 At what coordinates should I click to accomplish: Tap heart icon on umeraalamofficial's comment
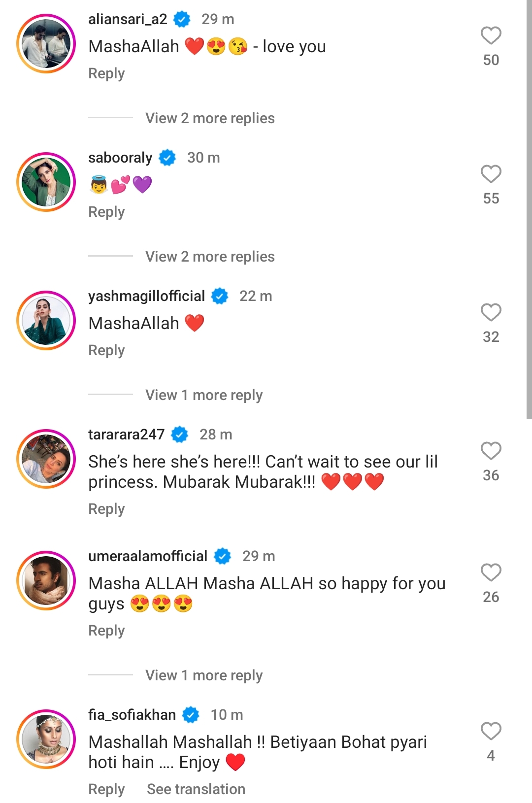[x=491, y=573]
